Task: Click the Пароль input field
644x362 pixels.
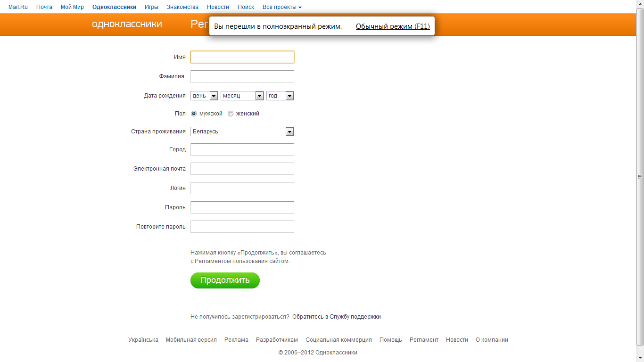Action: (242, 207)
